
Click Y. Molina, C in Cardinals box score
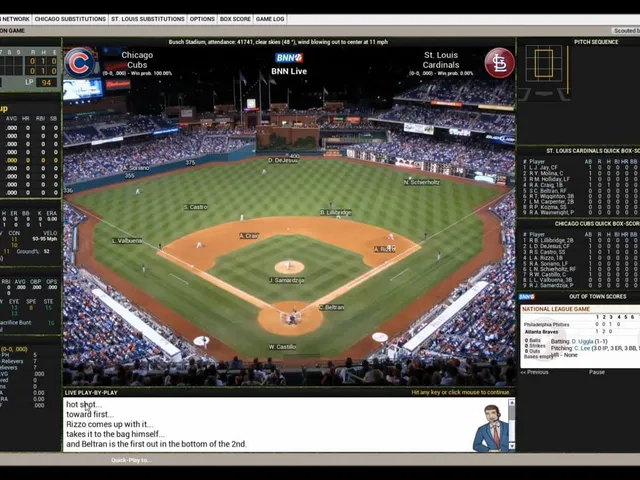point(544,173)
